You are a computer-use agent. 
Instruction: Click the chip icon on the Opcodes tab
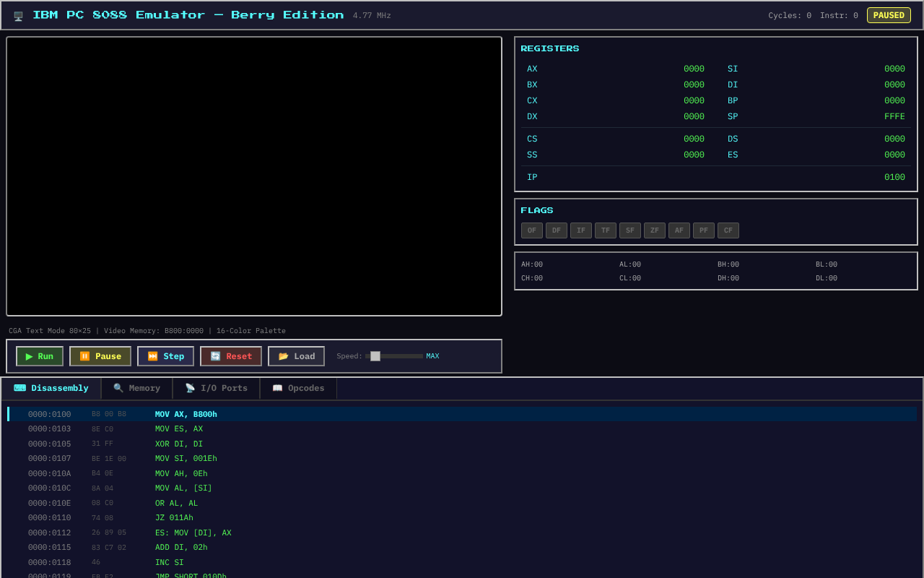coord(277,388)
